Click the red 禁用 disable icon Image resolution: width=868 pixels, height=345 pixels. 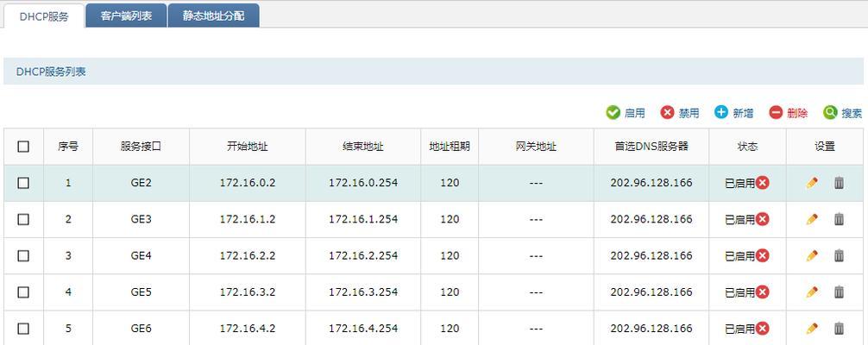tap(668, 113)
